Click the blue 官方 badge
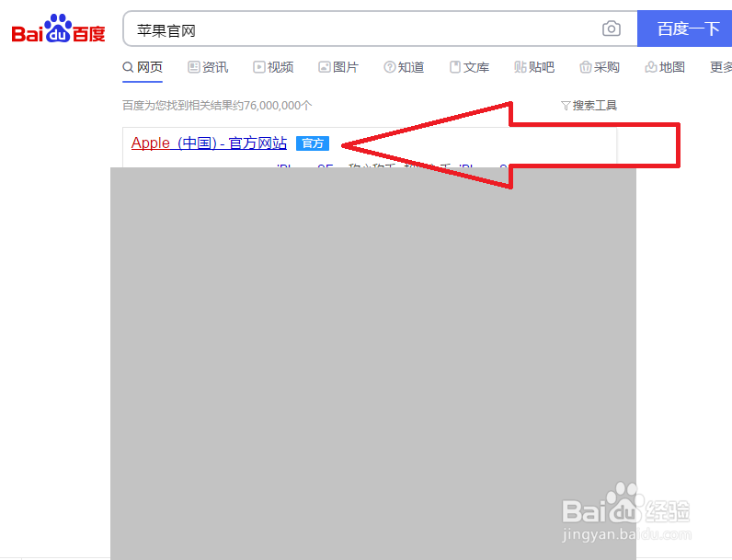Viewport: 732px width, 560px height. pyautogui.click(x=313, y=143)
